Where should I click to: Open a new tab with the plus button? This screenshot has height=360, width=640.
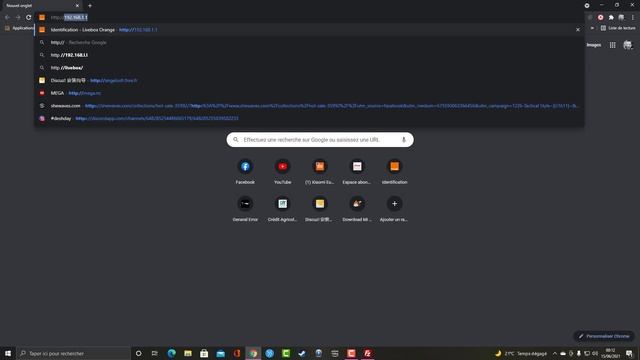pos(90,6)
